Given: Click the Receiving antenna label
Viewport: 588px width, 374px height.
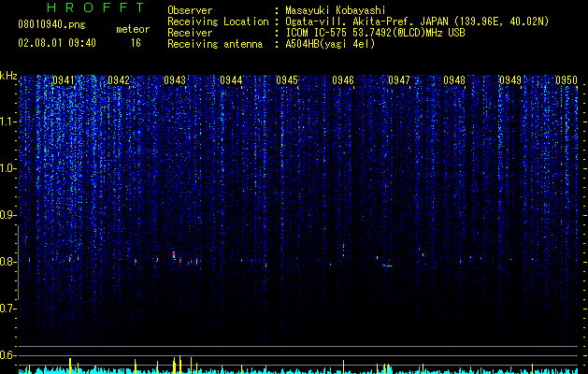Looking at the screenshot, I should pos(215,44).
